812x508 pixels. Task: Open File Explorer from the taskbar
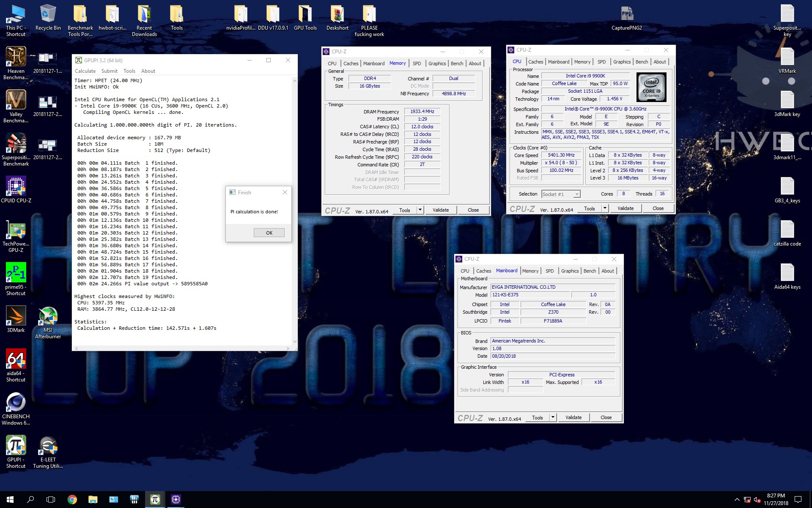click(93, 500)
